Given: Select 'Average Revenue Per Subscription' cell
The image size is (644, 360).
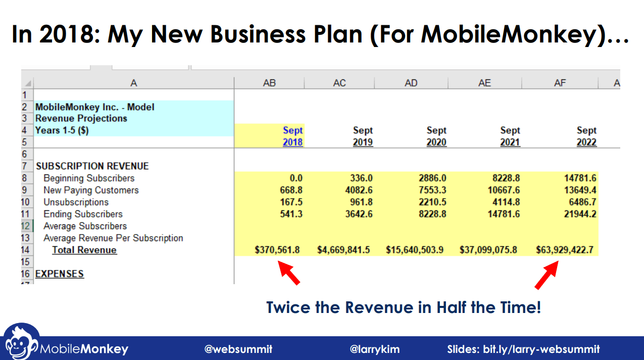Looking at the screenshot, I should (x=134, y=238).
